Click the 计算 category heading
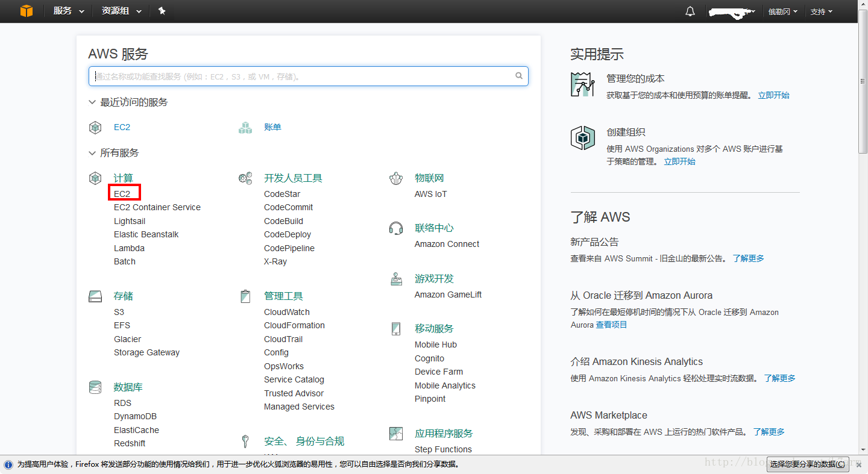Image resolution: width=868 pixels, height=474 pixels. [x=124, y=178]
